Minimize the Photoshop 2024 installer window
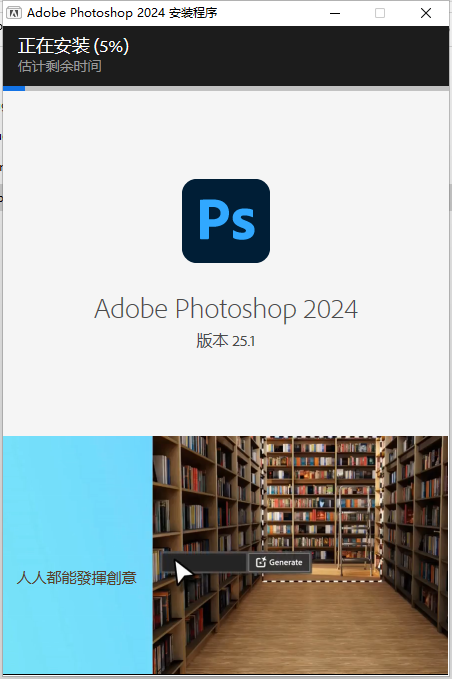452x679 pixels. (335, 13)
